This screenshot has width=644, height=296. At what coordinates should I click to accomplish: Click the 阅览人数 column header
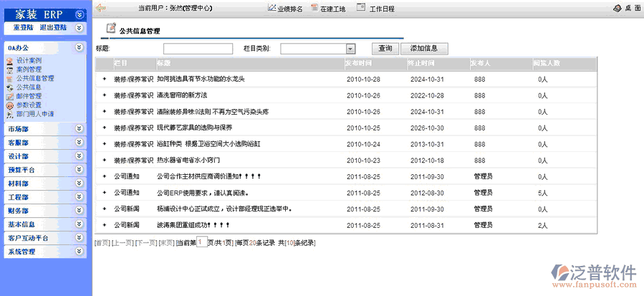(x=547, y=64)
